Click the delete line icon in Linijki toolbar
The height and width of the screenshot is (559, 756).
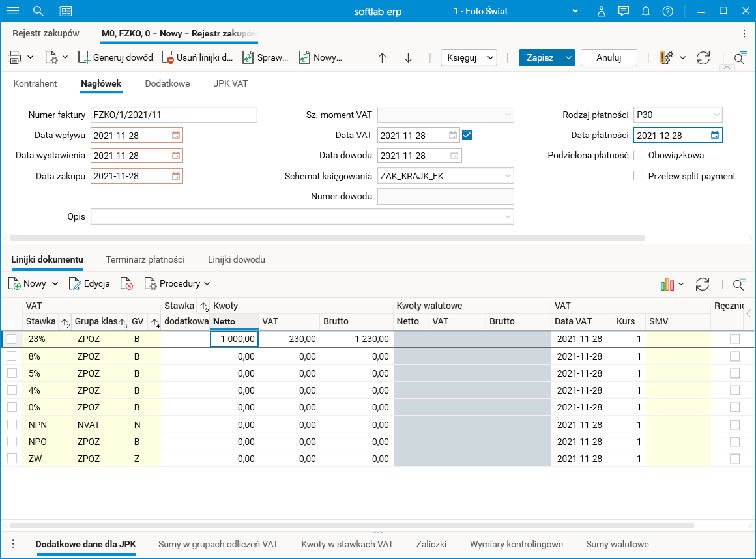pos(128,284)
